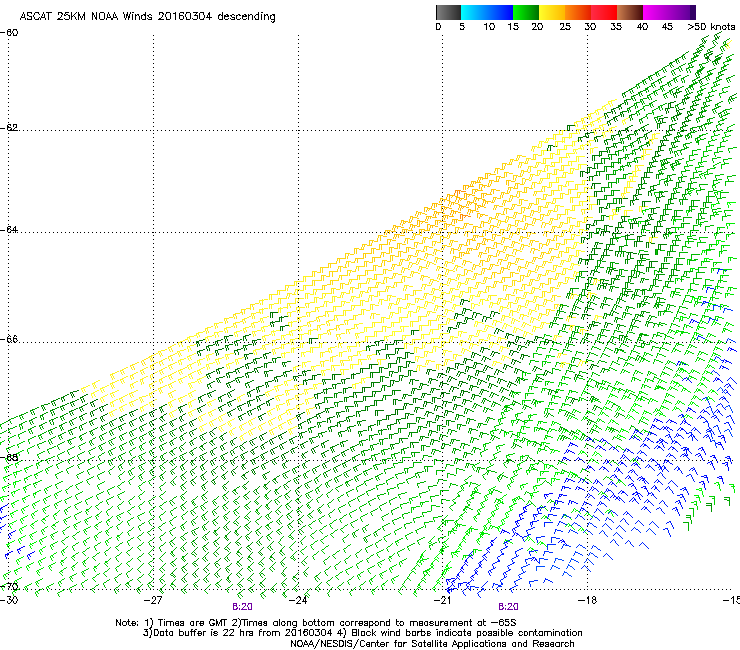Click the chart title "ASCAT 25KM NOAA Winds 20160304 descending"

[x=147, y=16]
